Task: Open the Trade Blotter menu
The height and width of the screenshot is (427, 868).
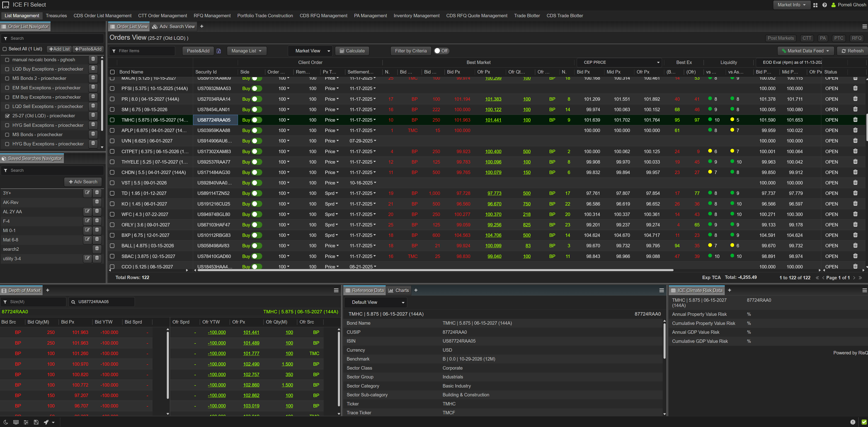Action: (x=527, y=15)
